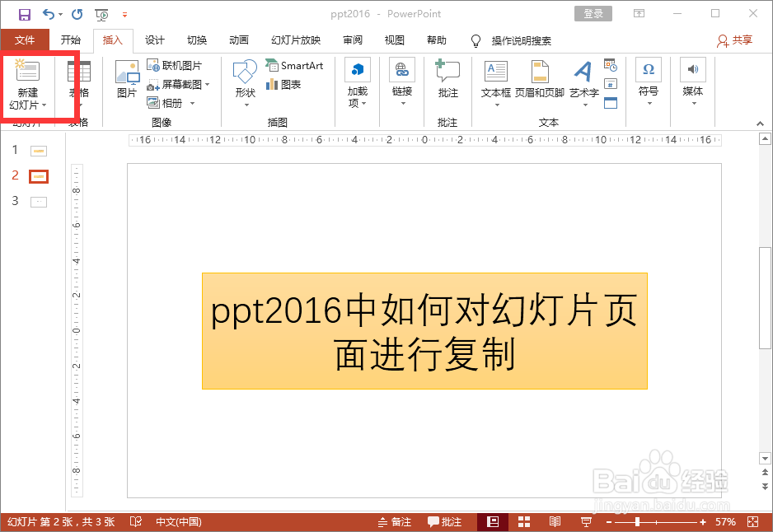Image resolution: width=773 pixels, height=532 pixels.
Task: Toggle the 批注 comments pane in status bar
Action: pos(444,521)
